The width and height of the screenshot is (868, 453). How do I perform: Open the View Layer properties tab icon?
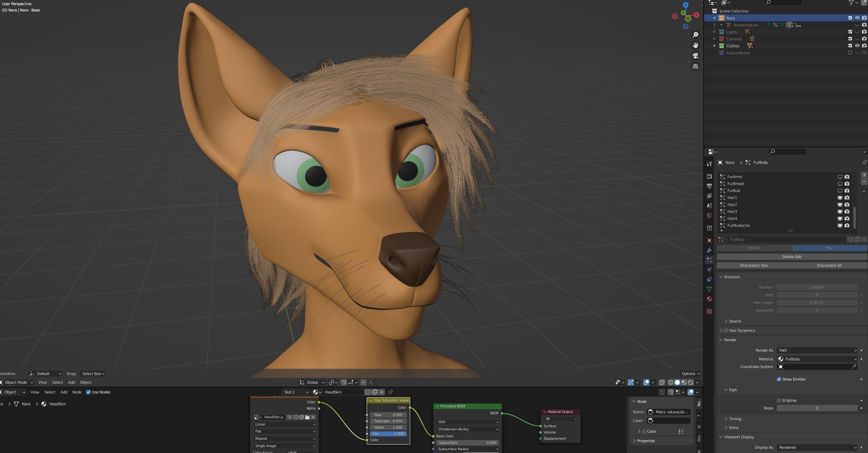(x=709, y=196)
